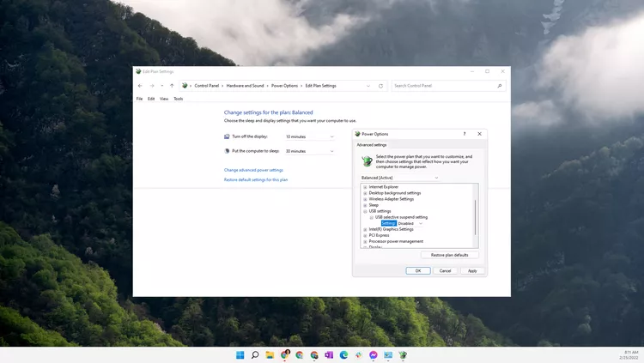Open the sleep timeout 30 minutes dropdown
Viewport: 644px width, 363px height.
point(310,151)
